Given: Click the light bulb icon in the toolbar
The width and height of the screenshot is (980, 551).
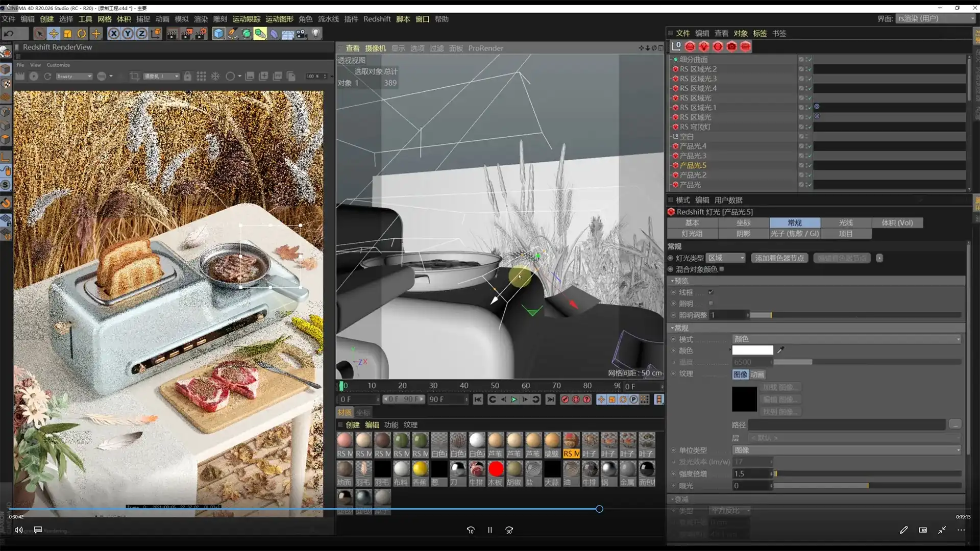Looking at the screenshot, I should [316, 34].
